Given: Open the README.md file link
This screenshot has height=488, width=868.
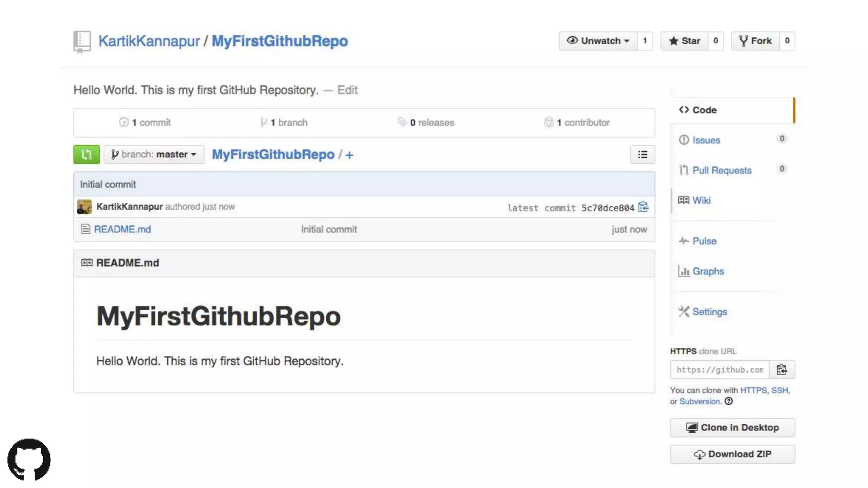Looking at the screenshot, I should [122, 229].
